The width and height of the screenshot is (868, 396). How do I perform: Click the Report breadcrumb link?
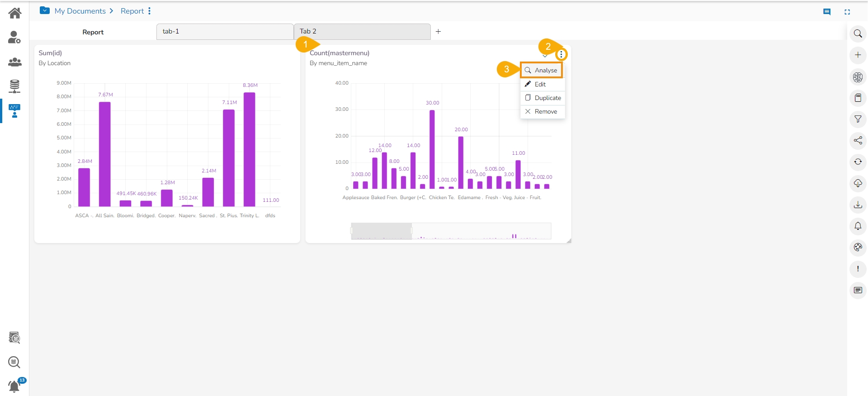pyautogui.click(x=132, y=11)
